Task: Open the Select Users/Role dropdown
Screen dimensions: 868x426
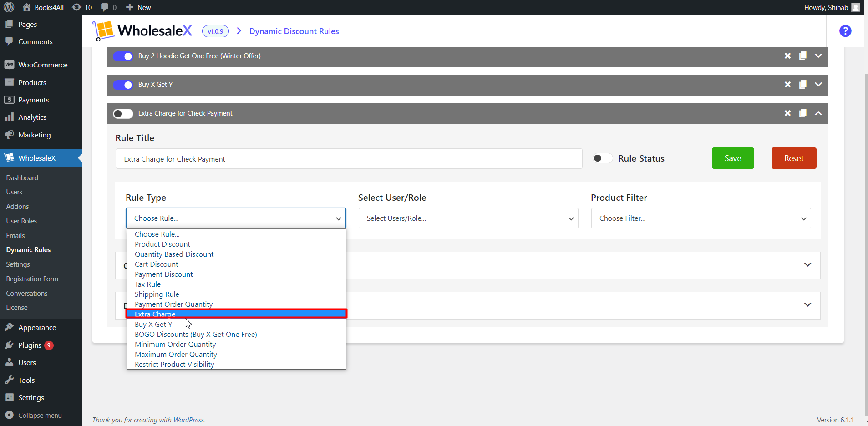Action: pos(468,218)
